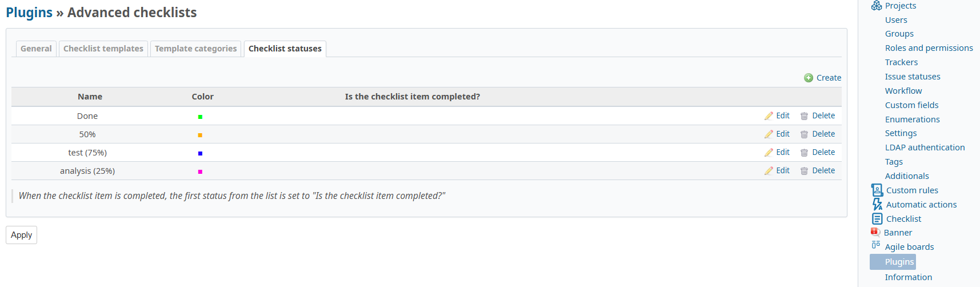The image size is (980, 287).
Task: Click the green plus Create icon
Action: click(x=809, y=78)
